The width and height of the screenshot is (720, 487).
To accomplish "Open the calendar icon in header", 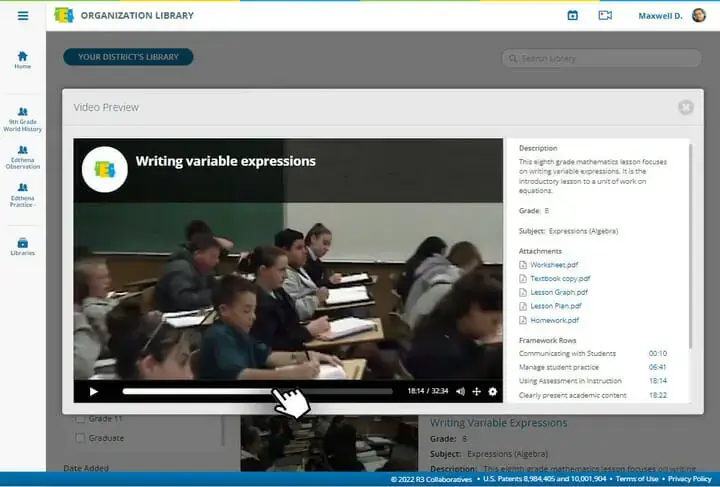I will pyautogui.click(x=573, y=16).
